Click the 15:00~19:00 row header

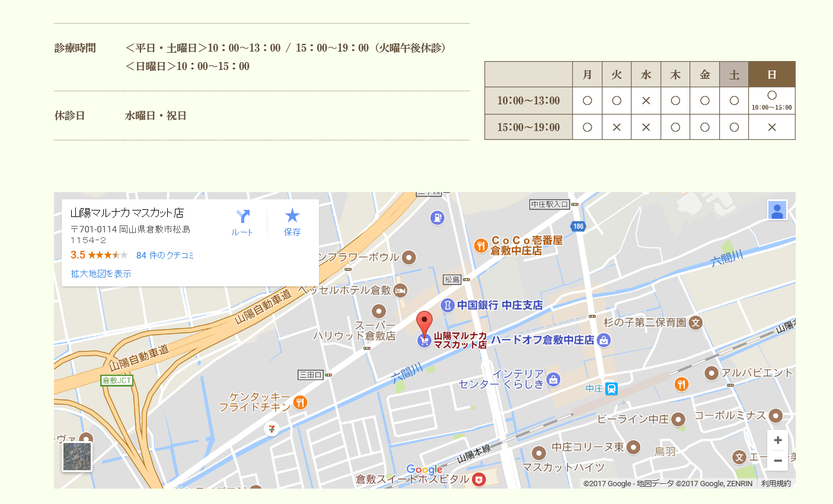click(x=529, y=127)
